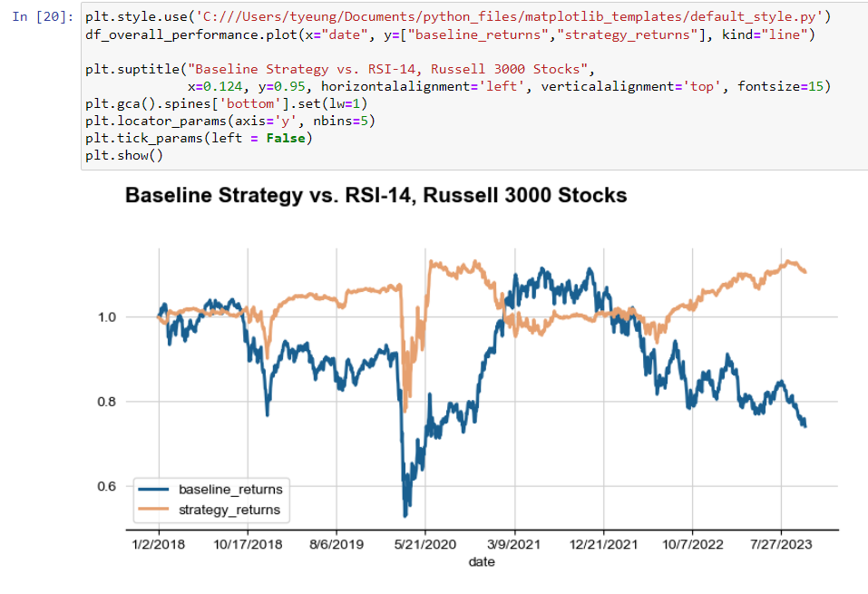868x594 pixels.
Task: Click the strategy_returns legend label
Action: coord(229,511)
